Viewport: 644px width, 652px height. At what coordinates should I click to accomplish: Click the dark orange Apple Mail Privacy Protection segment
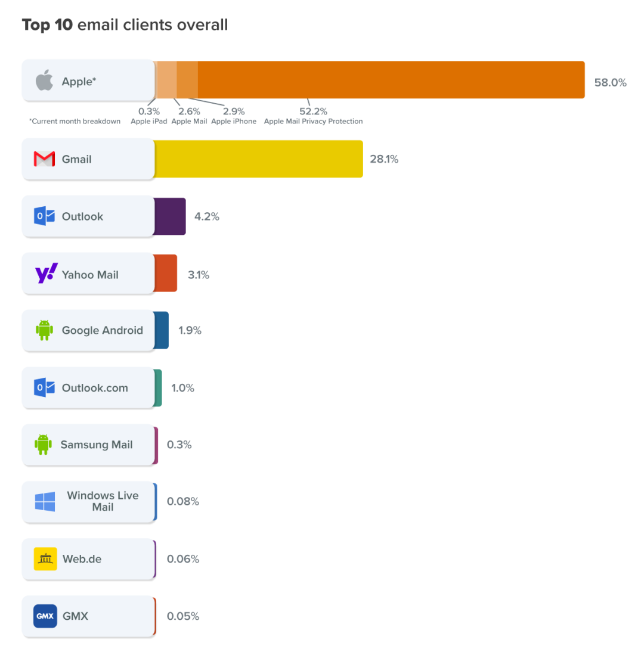point(391,80)
